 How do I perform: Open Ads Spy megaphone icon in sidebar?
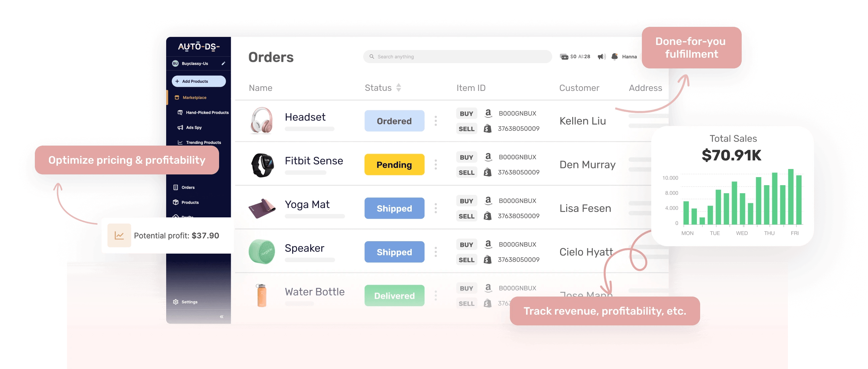point(180,127)
